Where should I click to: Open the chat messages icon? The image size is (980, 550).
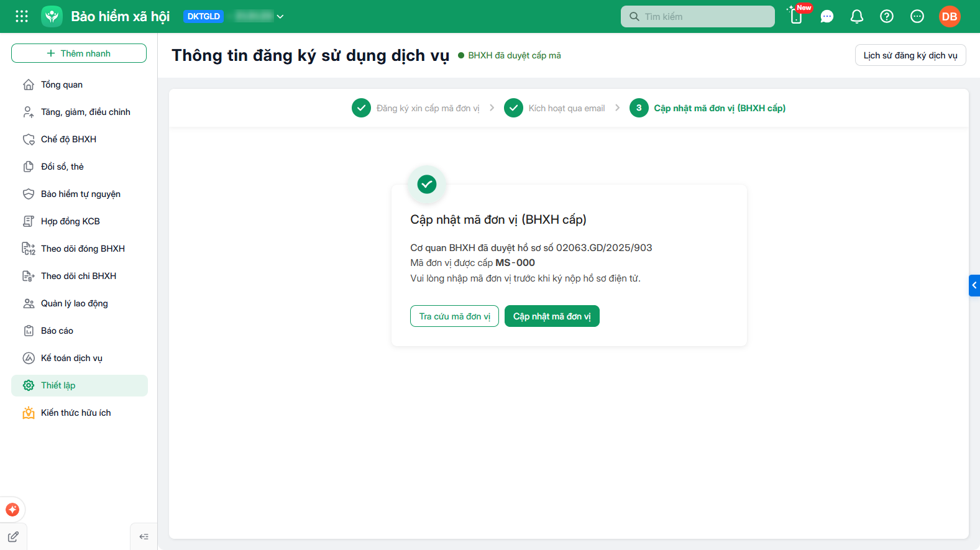tap(827, 16)
